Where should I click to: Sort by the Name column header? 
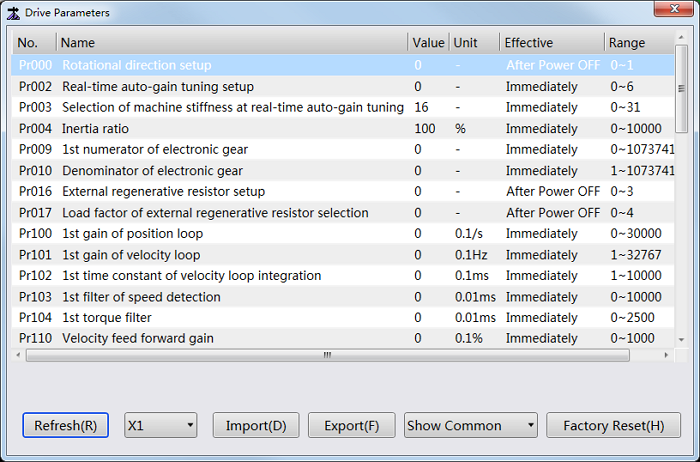[232, 43]
